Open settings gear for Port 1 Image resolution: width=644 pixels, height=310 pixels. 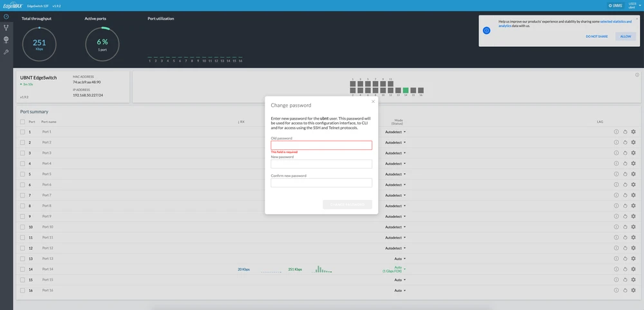[633, 132]
